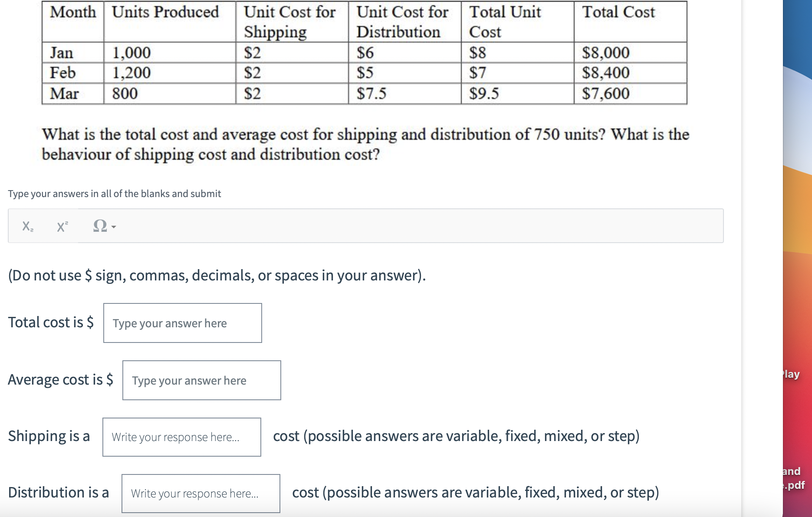Click the Feb units produced value 1,200

pos(132,72)
